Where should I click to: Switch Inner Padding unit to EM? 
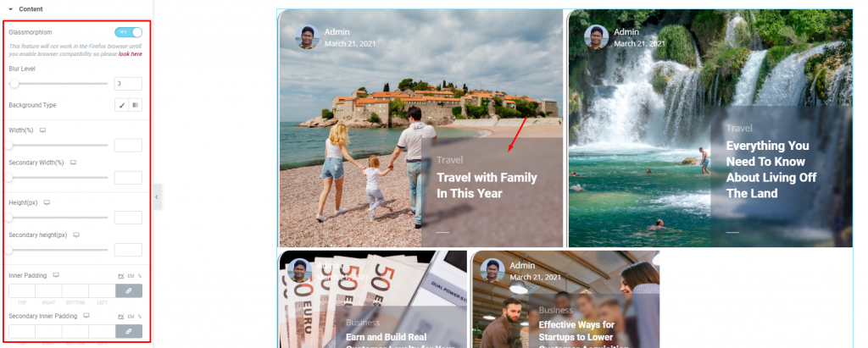(131, 275)
